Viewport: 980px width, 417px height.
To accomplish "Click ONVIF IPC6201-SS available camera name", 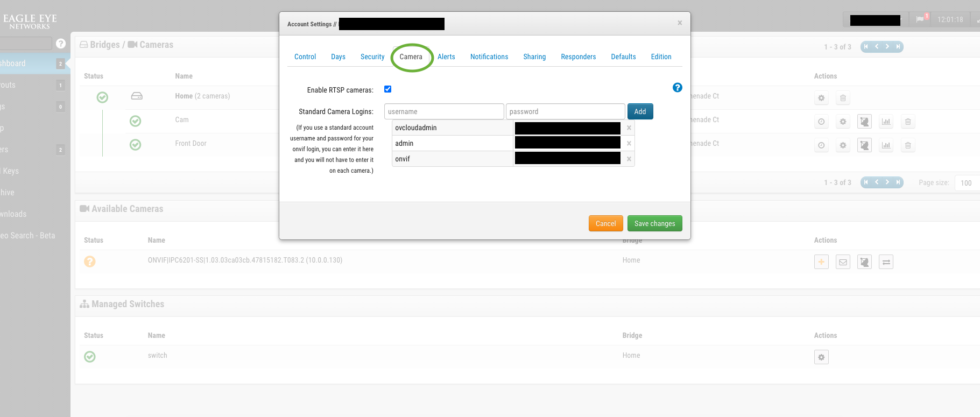I will [245, 260].
